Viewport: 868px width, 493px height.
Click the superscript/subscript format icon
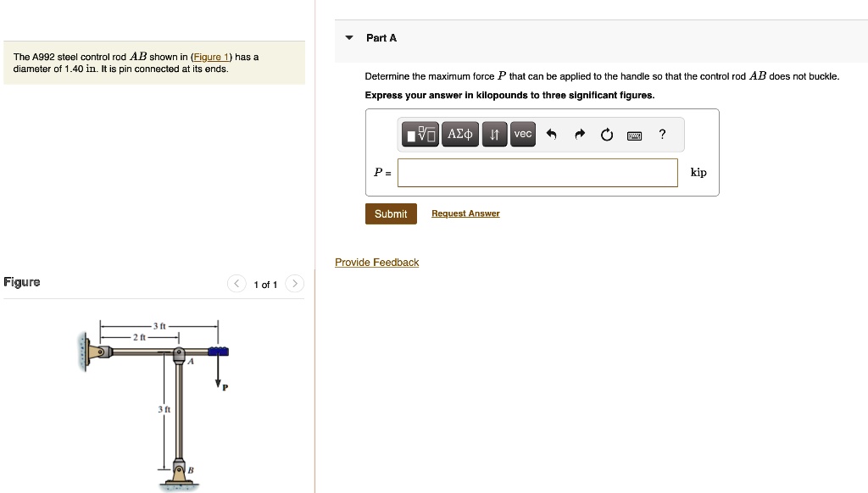pos(494,134)
